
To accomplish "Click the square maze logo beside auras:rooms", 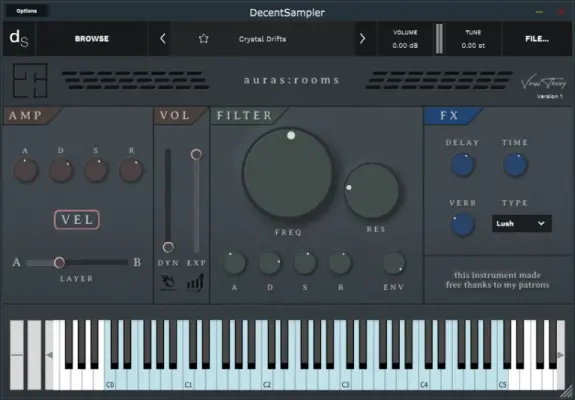I will 30,81.
